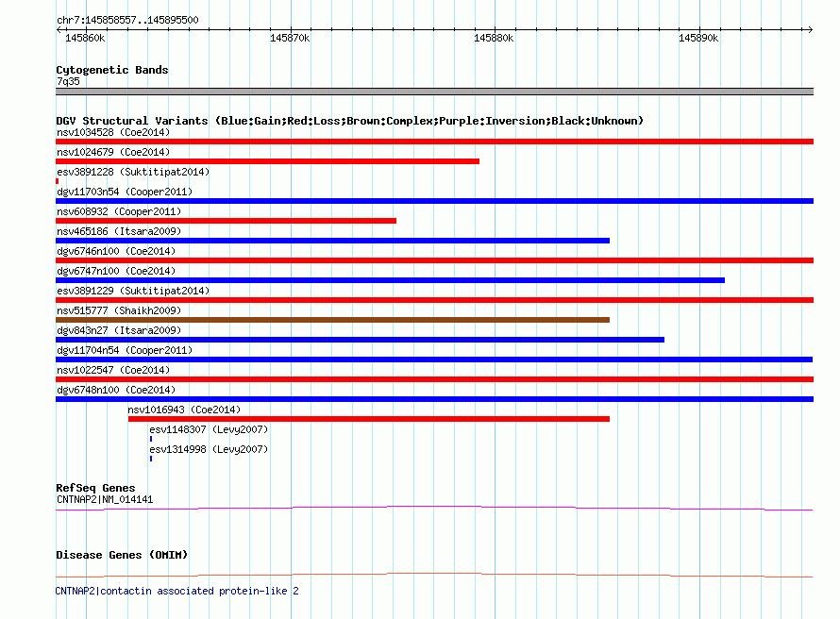Viewport: 840px width, 619px height.
Task: Click the dgv6748n100 (Coe2014) label
Action: pos(116,390)
